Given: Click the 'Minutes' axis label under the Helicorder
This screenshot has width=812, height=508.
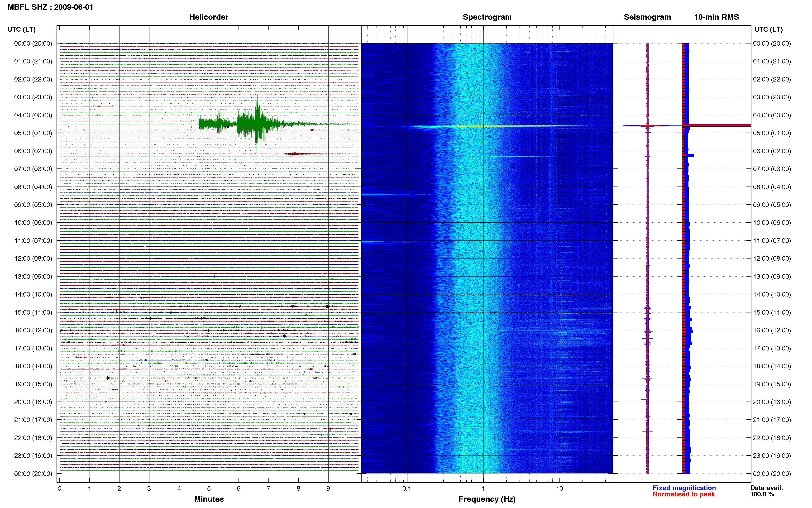Looking at the screenshot, I should click(209, 499).
